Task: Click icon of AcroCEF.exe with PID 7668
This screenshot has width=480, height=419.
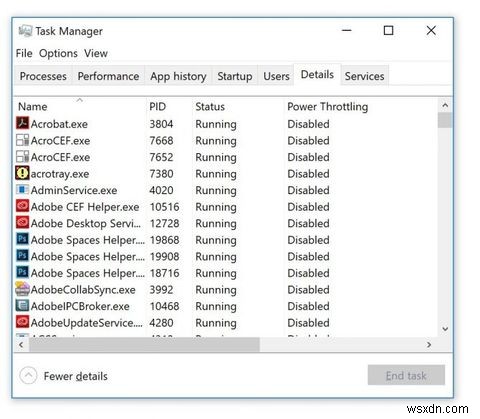Action: point(22,140)
